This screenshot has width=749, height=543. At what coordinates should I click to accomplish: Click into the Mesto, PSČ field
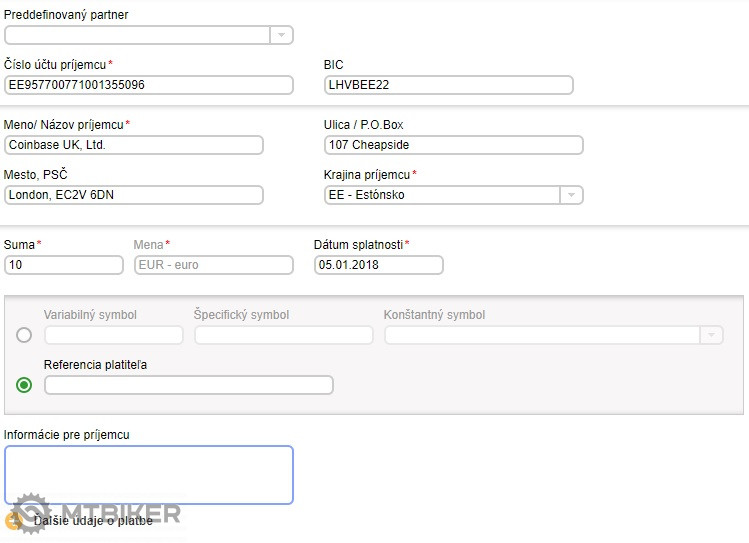tap(134, 195)
